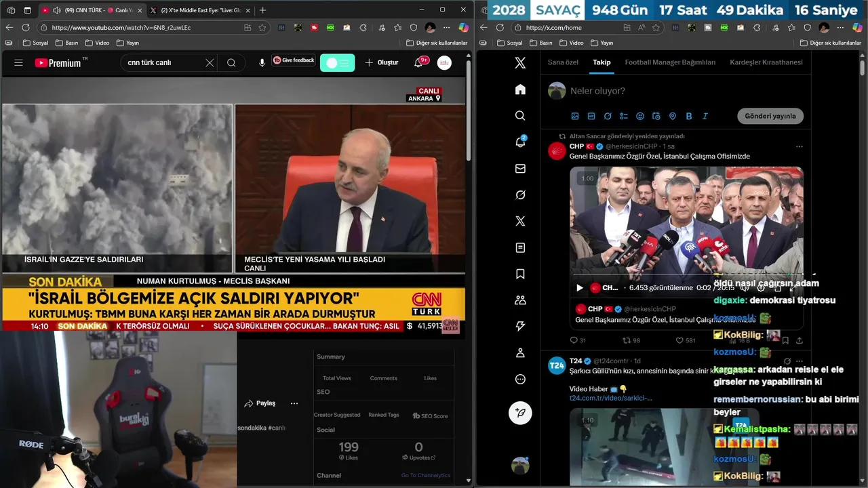
Task: Select the Sana özel timeline tab
Action: 563,62
